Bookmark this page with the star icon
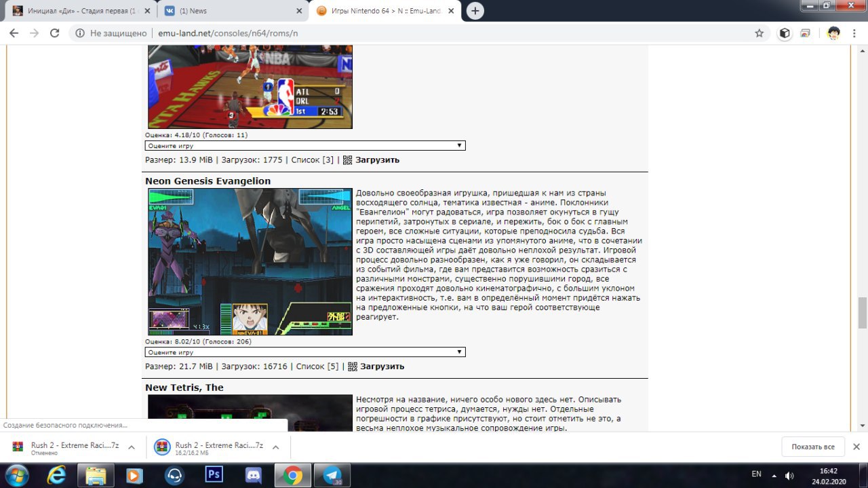868x488 pixels. [759, 33]
